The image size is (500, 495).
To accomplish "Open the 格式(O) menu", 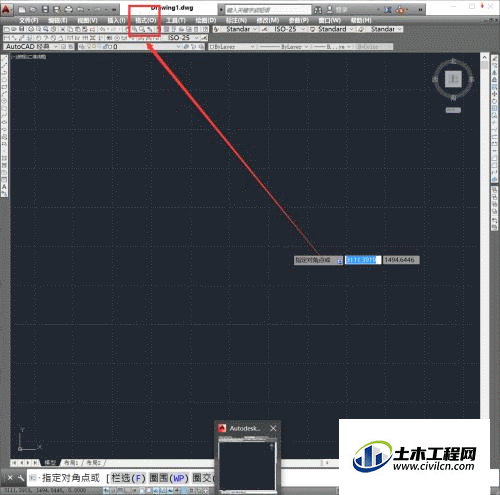I will [146, 21].
